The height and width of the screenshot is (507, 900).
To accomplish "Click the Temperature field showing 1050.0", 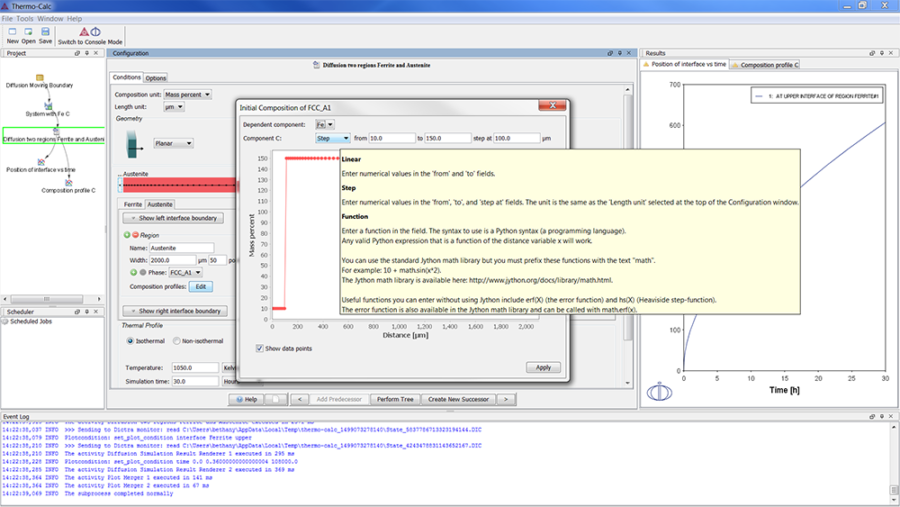I will [195, 367].
